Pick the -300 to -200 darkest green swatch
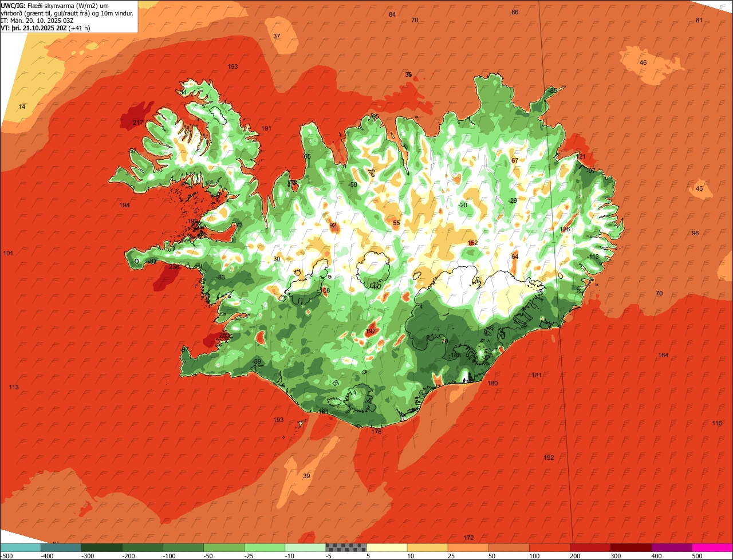Image resolution: width=733 pixels, height=560 pixels. click(x=101, y=547)
